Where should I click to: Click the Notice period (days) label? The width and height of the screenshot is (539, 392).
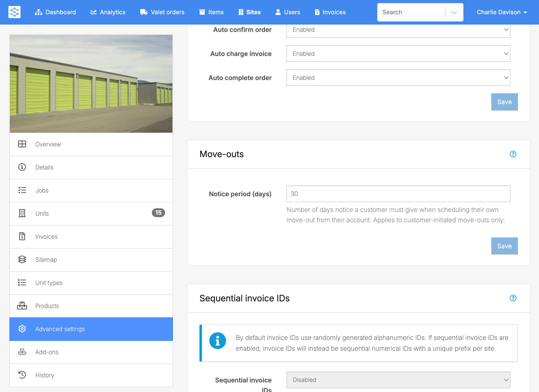[x=240, y=194]
